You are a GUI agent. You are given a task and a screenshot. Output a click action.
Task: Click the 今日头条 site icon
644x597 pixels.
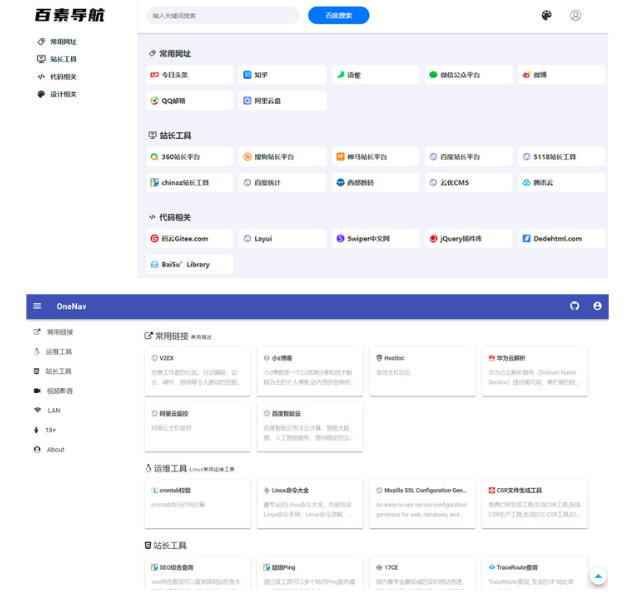coord(154,75)
